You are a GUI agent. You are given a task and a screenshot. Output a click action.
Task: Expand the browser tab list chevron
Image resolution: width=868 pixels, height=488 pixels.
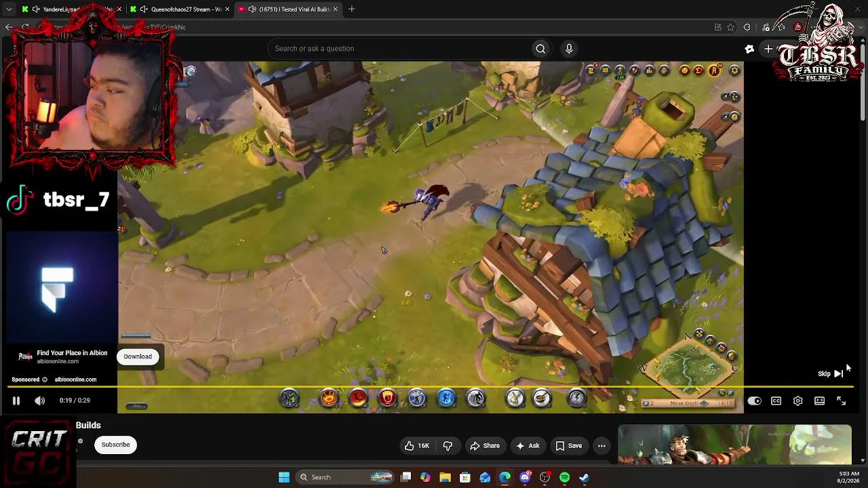[x=9, y=9]
